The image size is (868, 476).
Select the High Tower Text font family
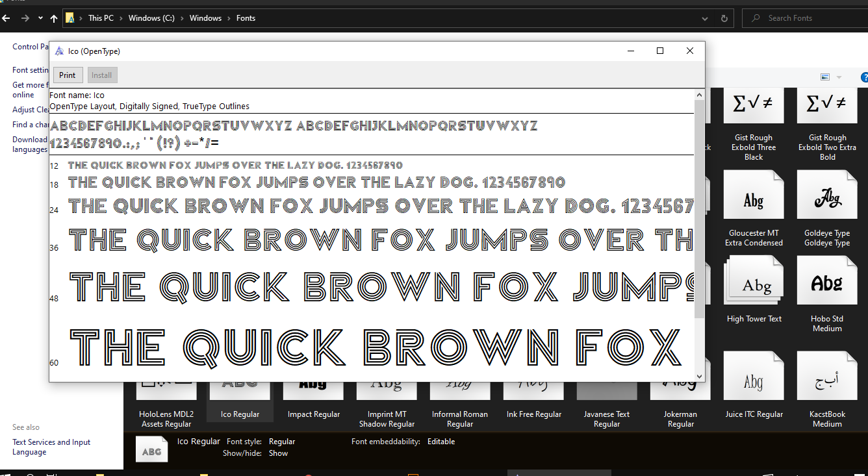754,290
